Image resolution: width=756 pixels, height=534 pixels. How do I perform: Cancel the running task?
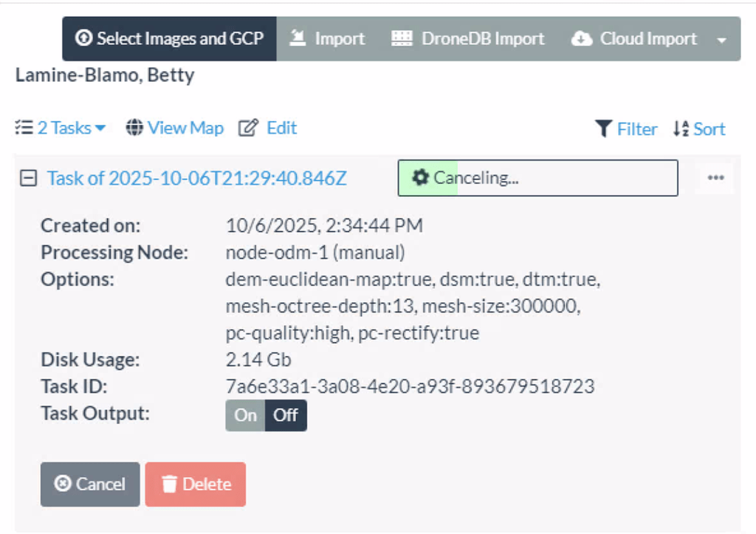(x=90, y=485)
